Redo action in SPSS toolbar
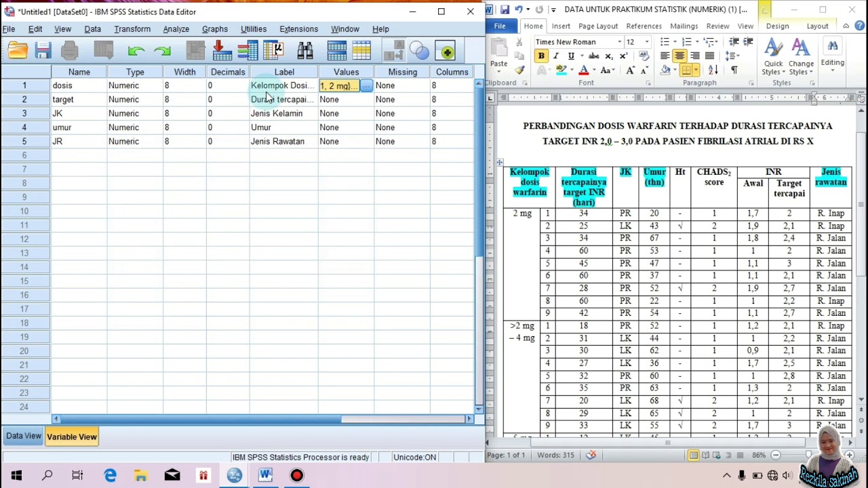This screenshot has width=868, height=488. (x=162, y=52)
